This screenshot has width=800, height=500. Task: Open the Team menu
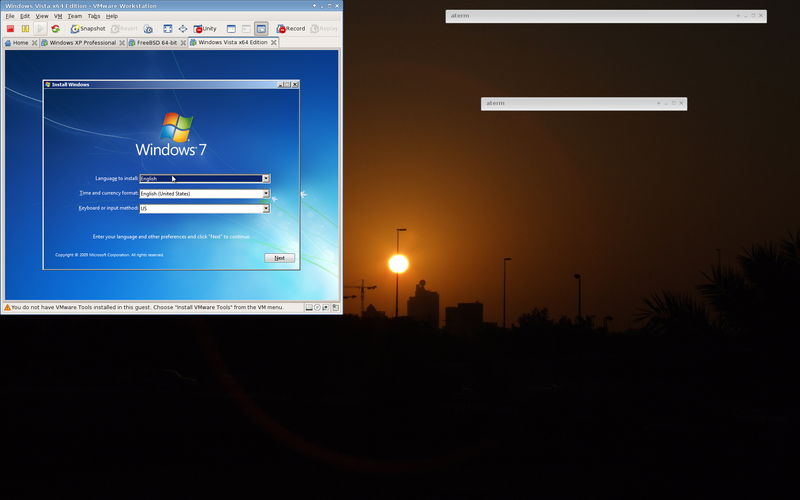[x=74, y=16]
